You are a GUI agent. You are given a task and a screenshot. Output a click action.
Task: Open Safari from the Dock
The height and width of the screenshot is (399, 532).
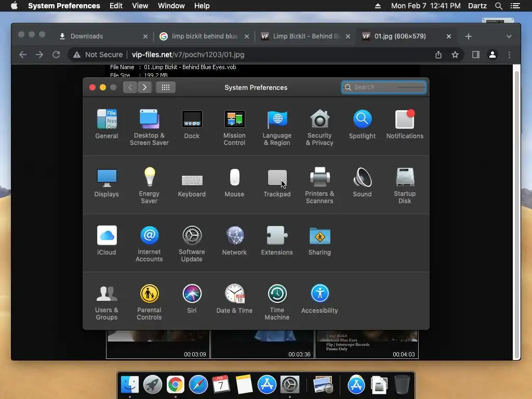point(198,385)
